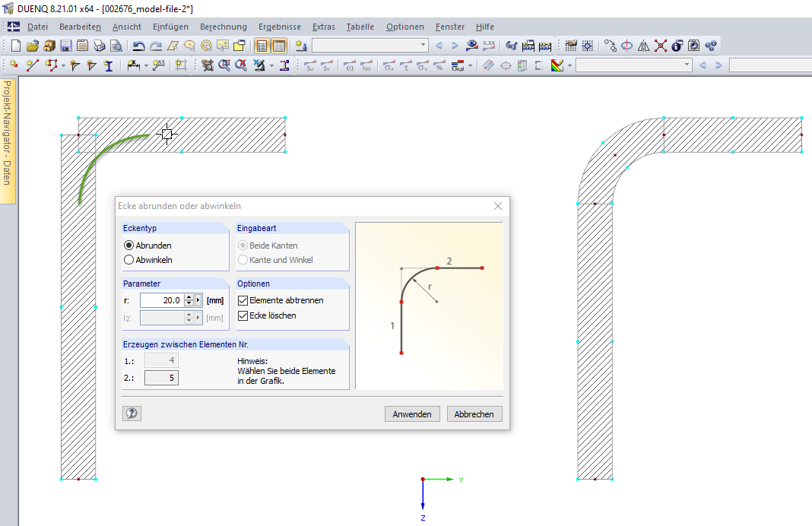The image size is (812, 526).
Task: Click the move/copy tool icon
Action: click(610, 46)
